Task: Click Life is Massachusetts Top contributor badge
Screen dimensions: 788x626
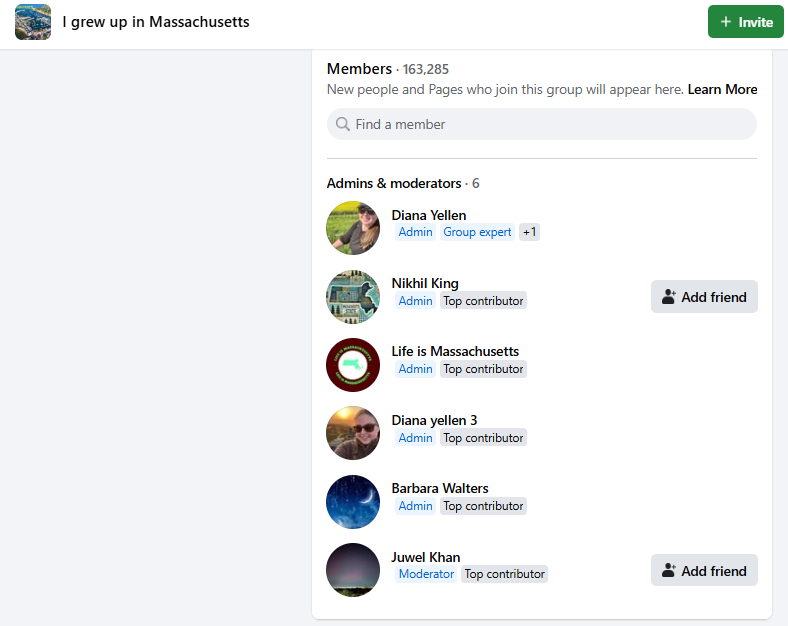Action: [483, 369]
